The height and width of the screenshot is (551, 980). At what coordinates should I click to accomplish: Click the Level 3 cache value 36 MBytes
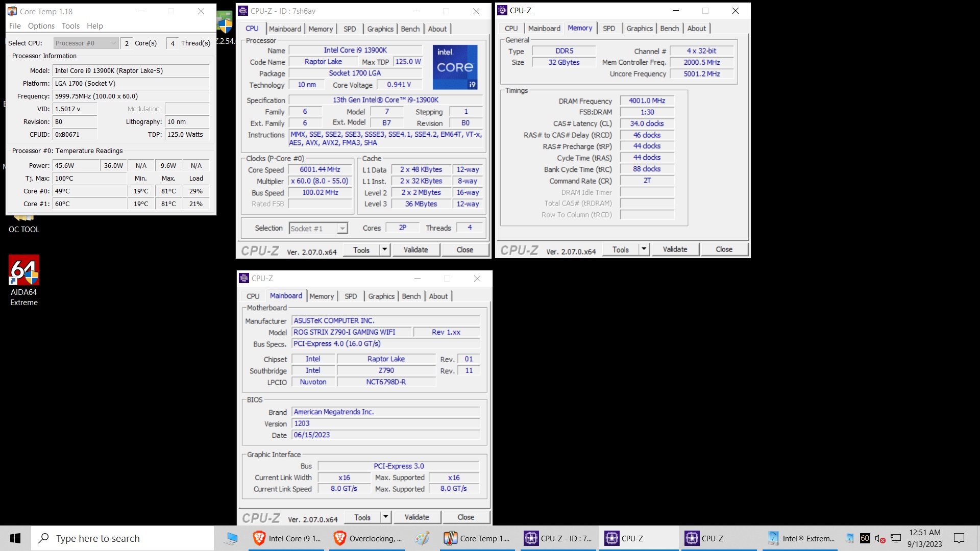[421, 204]
